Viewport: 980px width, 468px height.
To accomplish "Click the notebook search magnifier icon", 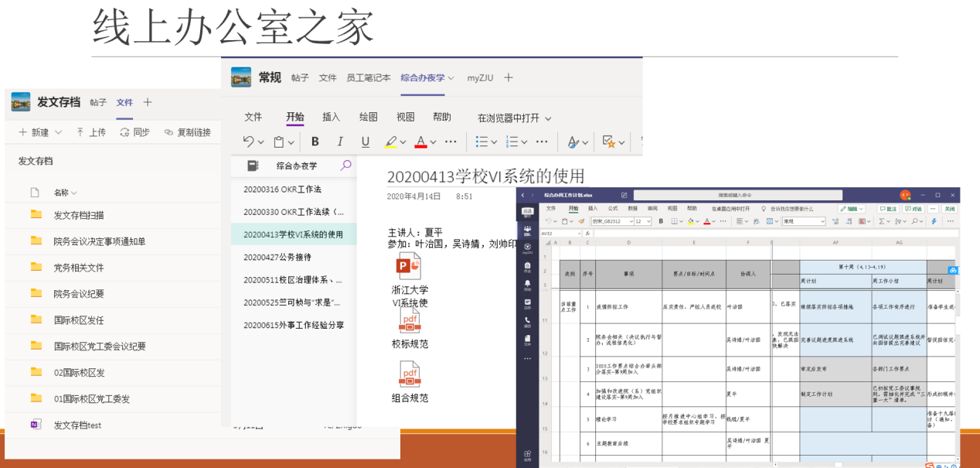I will click(345, 166).
